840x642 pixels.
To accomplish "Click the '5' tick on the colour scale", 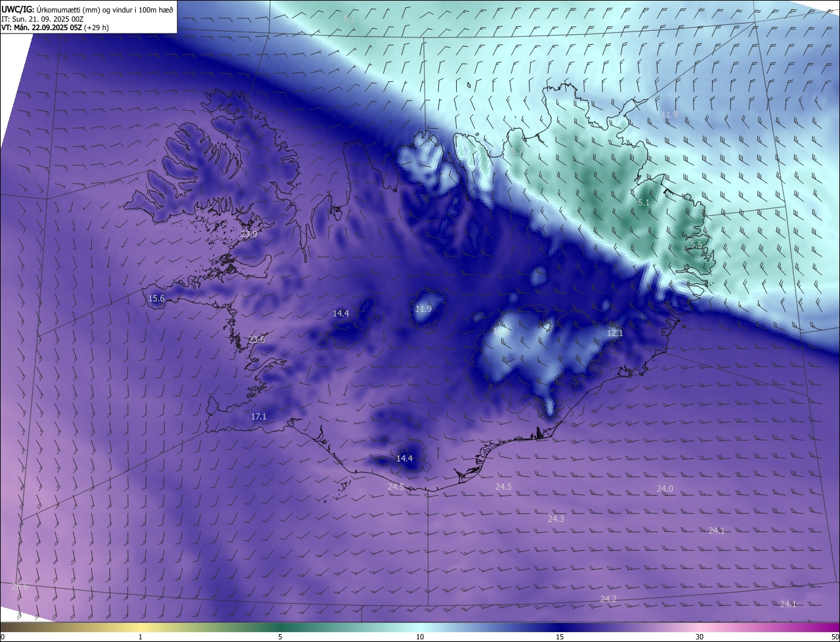I will 280,637.
